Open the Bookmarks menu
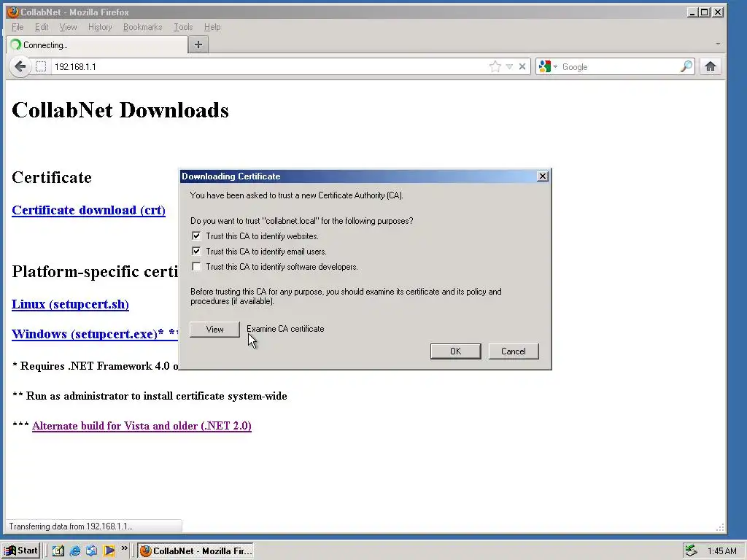The height and width of the screenshot is (560, 747). [142, 27]
